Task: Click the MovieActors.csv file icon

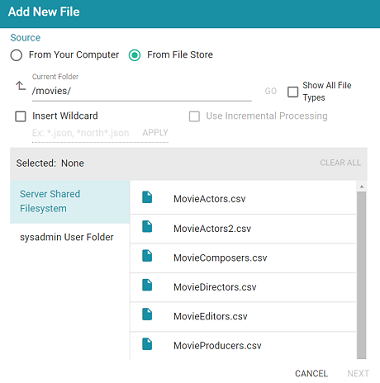Action: point(147,197)
